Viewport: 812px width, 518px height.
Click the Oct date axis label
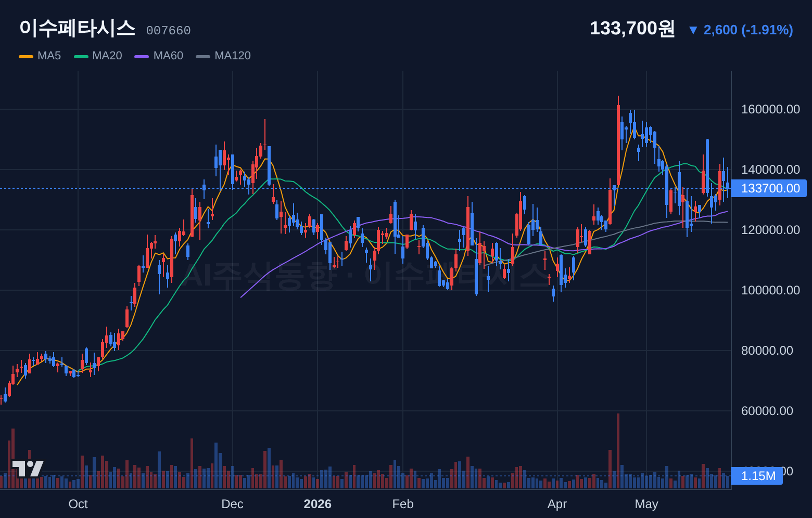[78, 504]
